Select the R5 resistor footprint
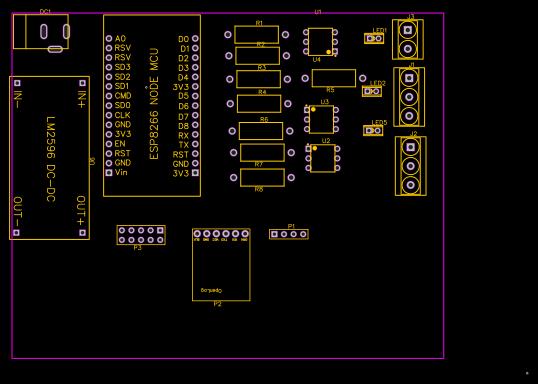The image size is (538, 384). (334, 78)
